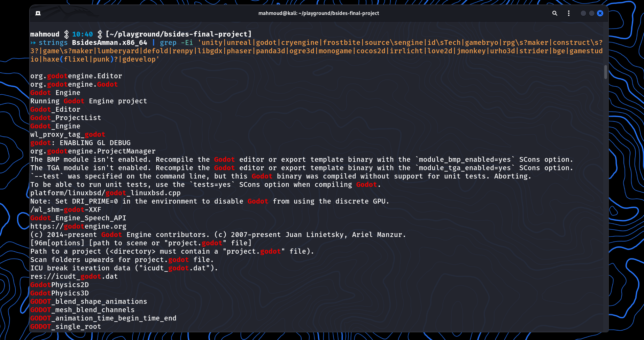
Task: Click the window title mahmoud@kali text
Action: click(x=319, y=13)
